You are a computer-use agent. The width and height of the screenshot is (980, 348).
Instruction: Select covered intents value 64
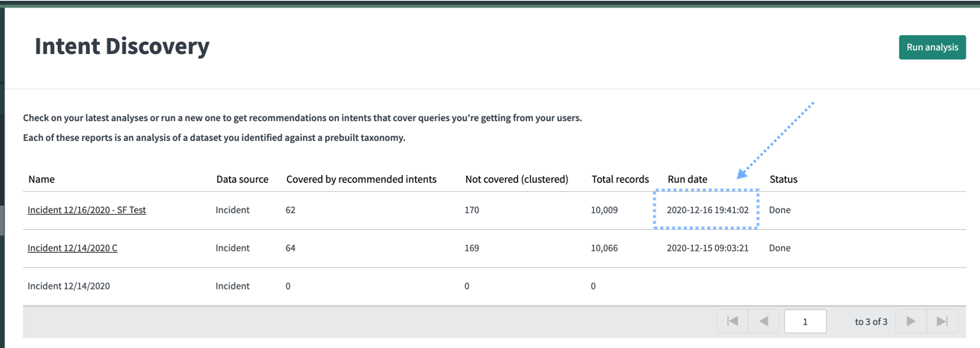(290, 248)
